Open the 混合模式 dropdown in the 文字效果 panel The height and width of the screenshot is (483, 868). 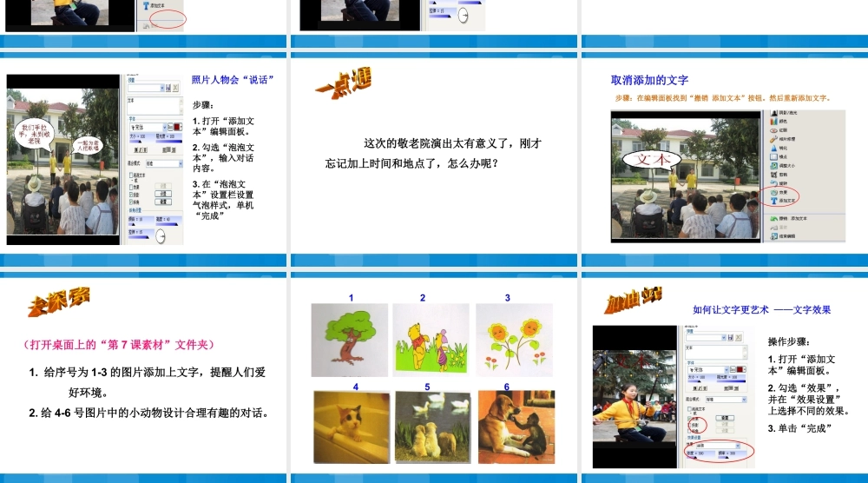pyautogui.click(x=744, y=400)
